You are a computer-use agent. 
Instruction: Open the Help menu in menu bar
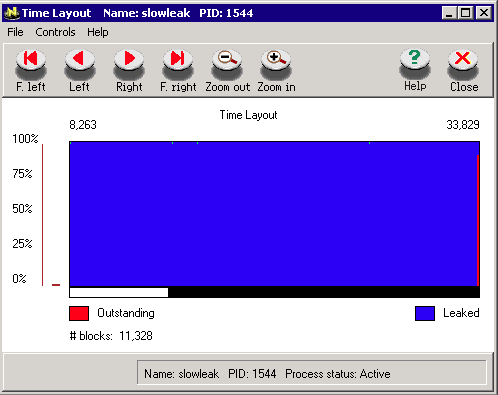[x=98, y=32]
